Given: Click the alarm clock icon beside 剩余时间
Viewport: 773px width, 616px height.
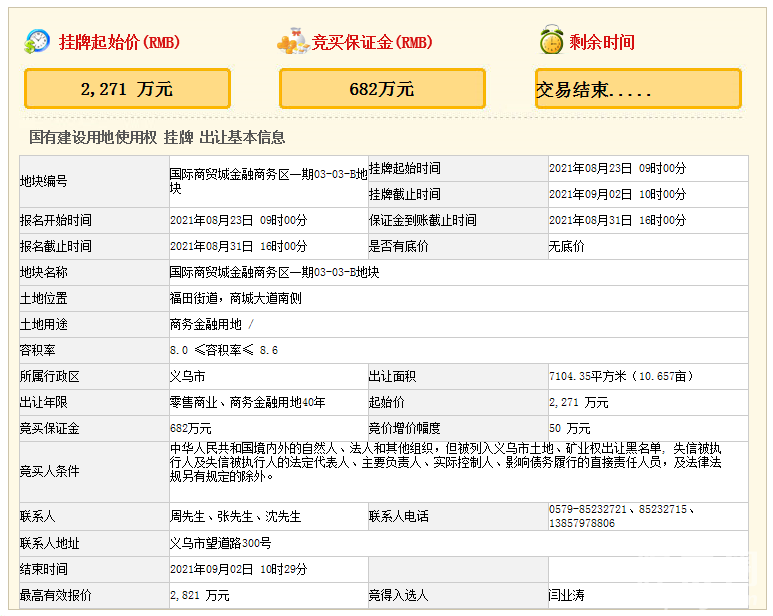Looking at the screenshot, I should click(x=550, y=41).
